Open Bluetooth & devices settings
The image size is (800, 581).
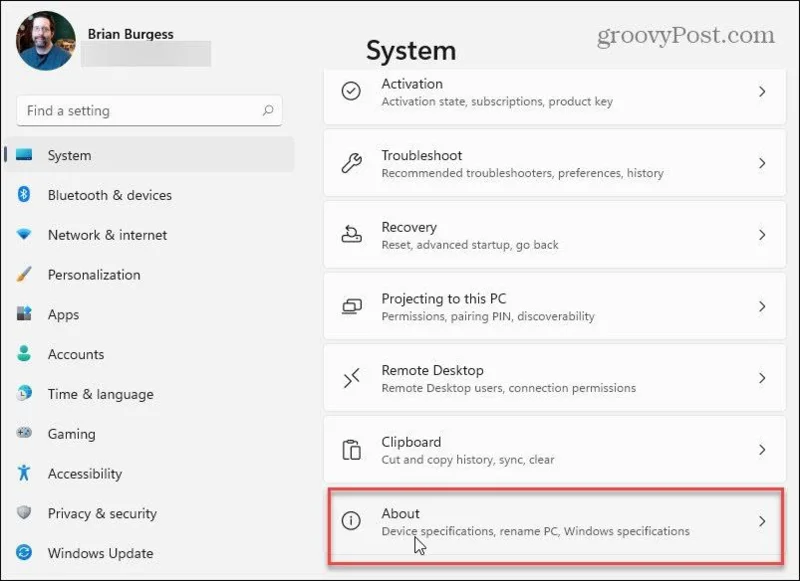tap(149, 195)
